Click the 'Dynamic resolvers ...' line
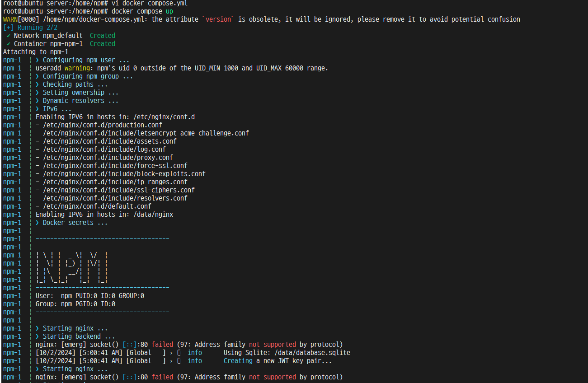The image size is (588, 383). [x=77, y=101]
